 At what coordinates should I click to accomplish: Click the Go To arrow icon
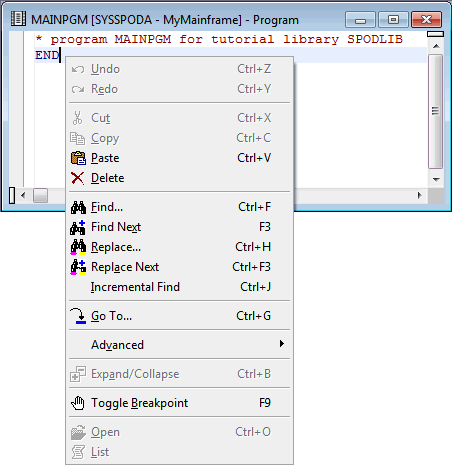point(78,316)
